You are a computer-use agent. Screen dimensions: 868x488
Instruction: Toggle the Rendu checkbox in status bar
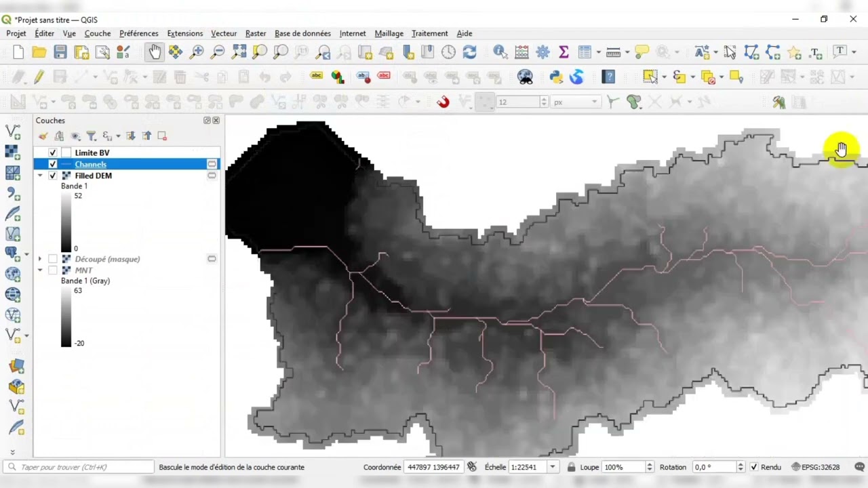pos(754,467)
